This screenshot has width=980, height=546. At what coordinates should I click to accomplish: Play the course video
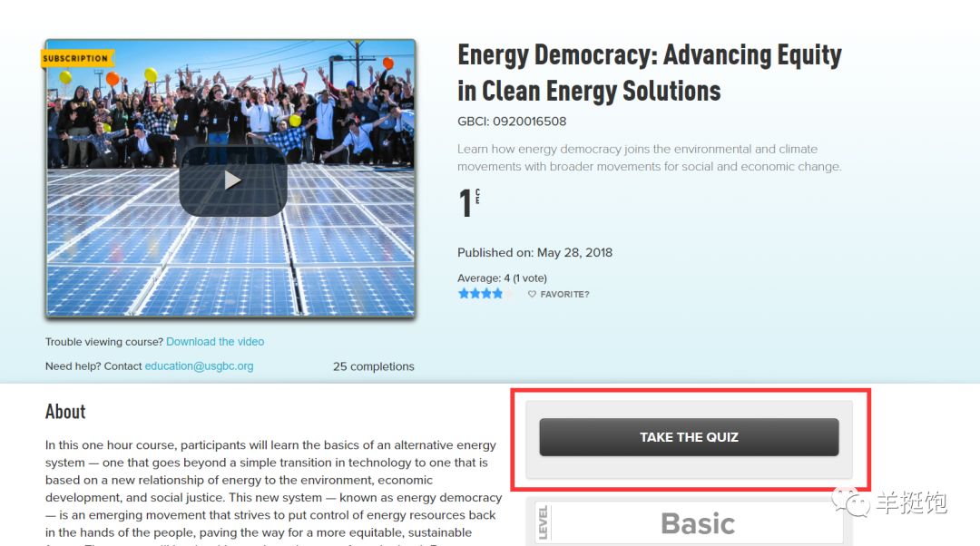coord(233,180)
